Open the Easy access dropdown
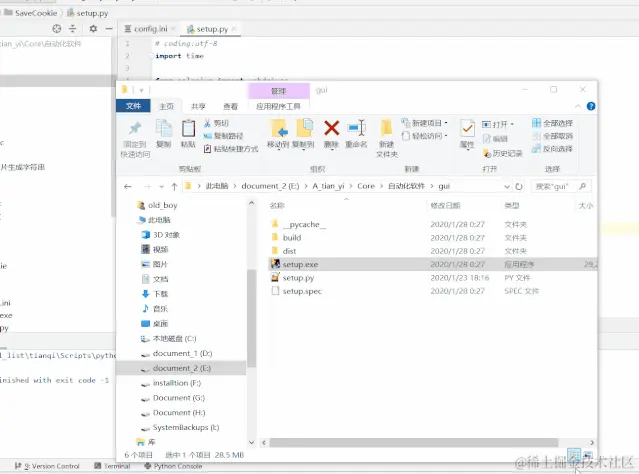The image size is (639, 474). click(424, 136)
